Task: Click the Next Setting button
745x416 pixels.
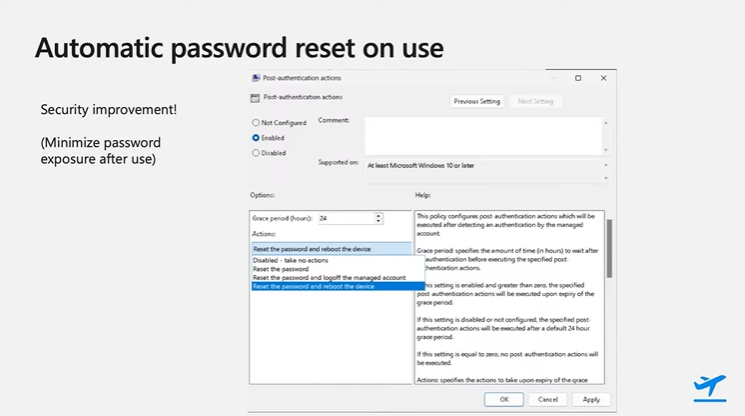Action: tap(535, 101)
